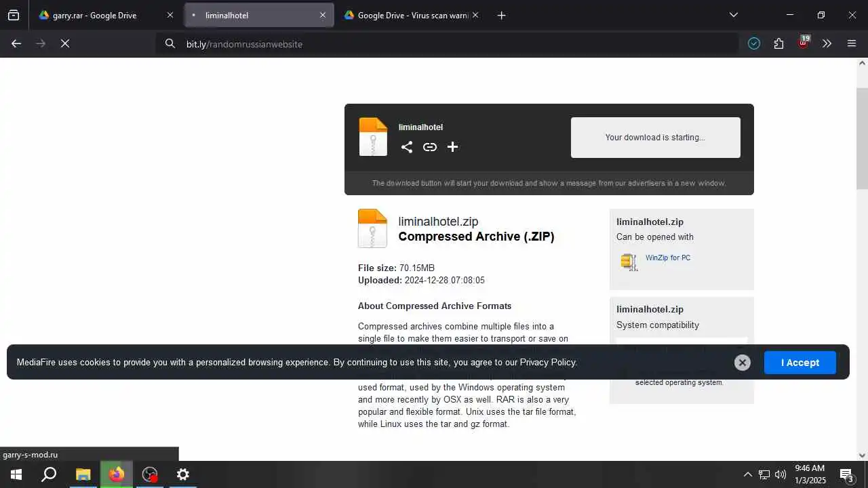Open the ad blocker extension with 19 badge
This screenshot has height=488, width=868.
coord(804,42)
